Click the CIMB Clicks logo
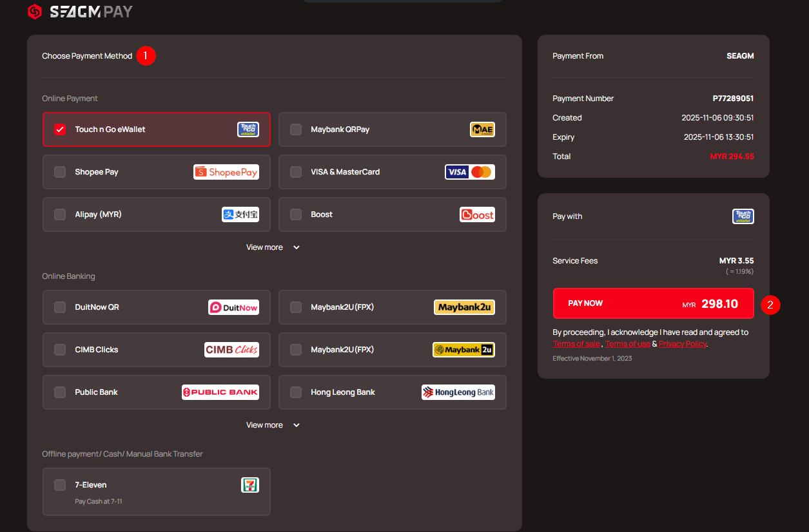Screen dimensions: 809x532 [x=231, y=350]
